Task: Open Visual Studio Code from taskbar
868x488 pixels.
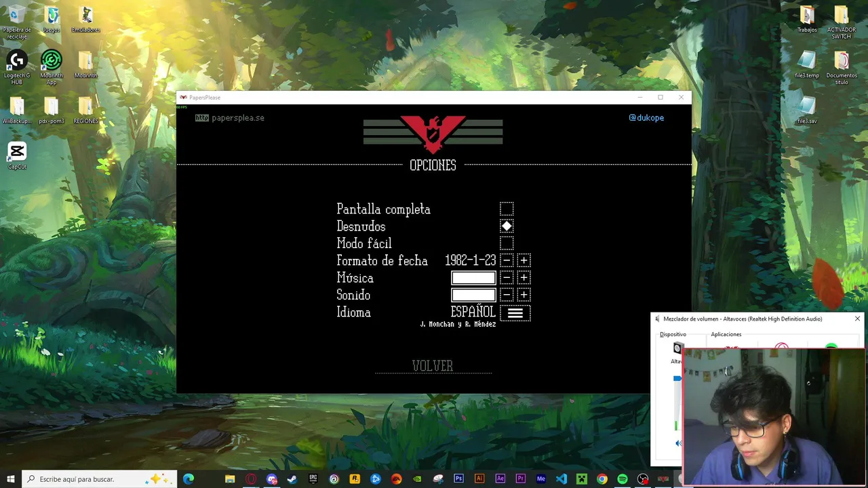Action: [x=561, y=479]
